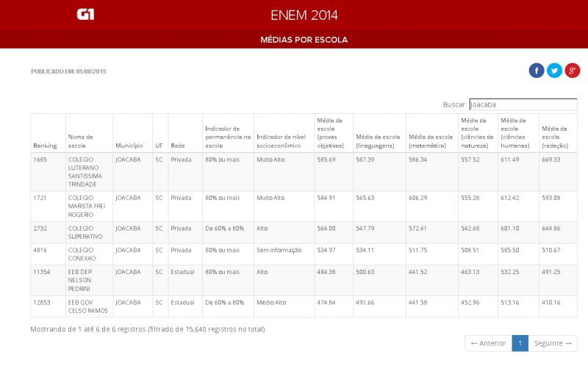Sort by Nome da escola column

(81, 141)
